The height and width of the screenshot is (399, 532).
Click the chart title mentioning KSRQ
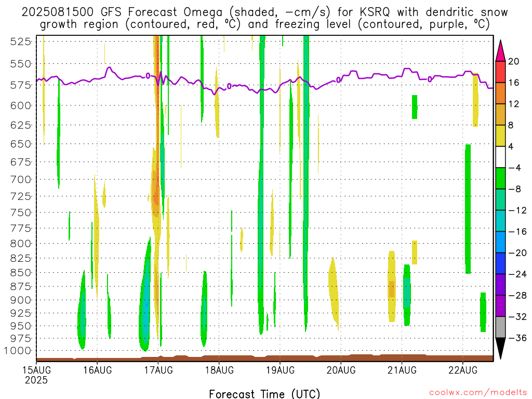[x=264, y=12]
